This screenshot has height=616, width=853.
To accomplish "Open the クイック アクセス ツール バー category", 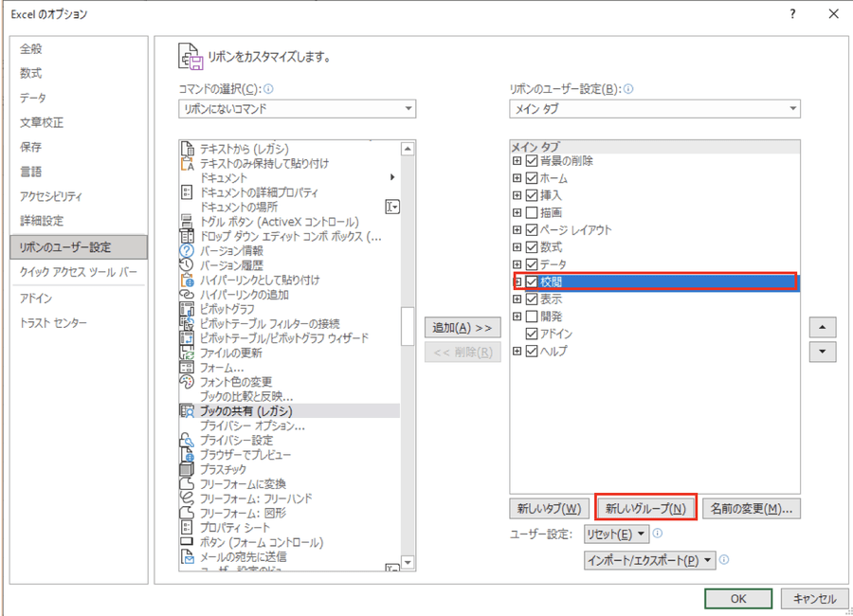I will tap(79, 272).
